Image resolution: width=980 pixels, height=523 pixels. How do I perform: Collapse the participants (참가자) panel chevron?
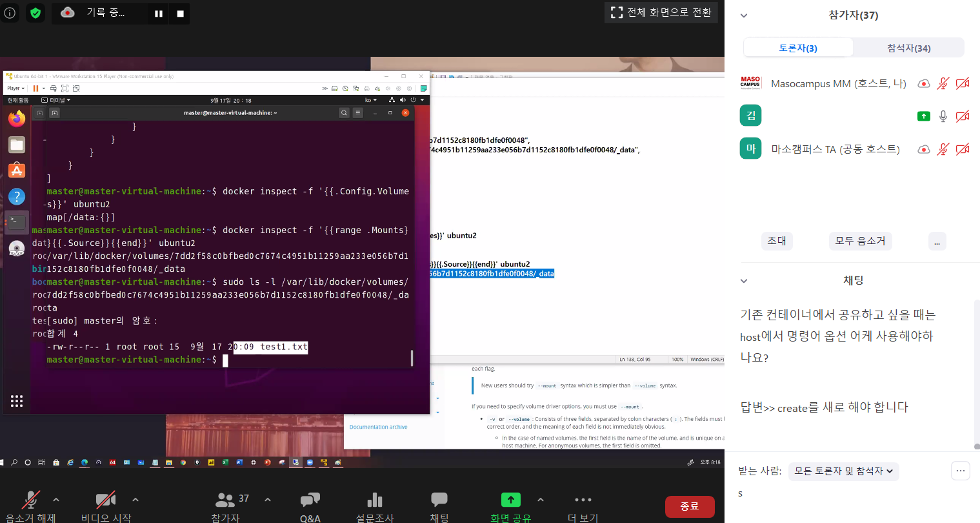tap(744, 15)
